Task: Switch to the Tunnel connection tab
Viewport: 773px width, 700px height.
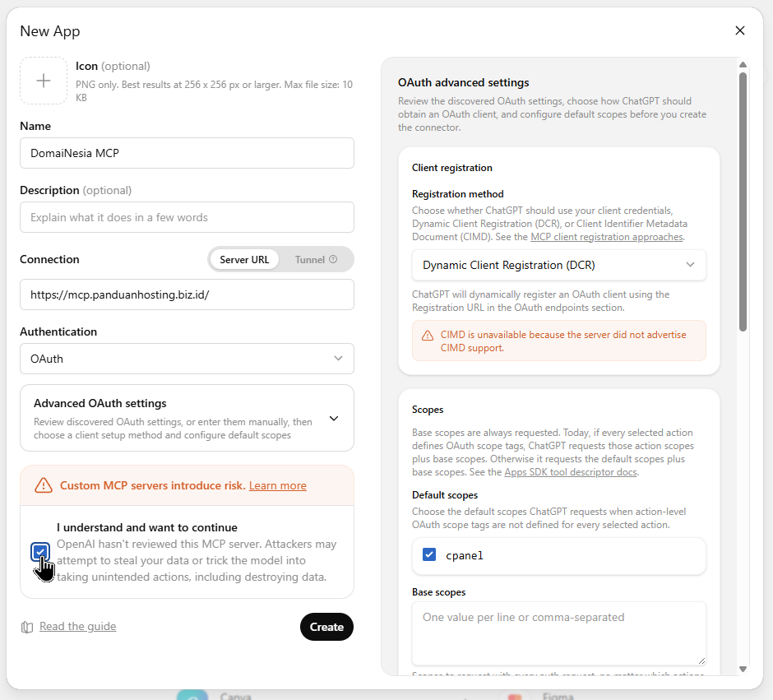Action: tap(316, 260)
